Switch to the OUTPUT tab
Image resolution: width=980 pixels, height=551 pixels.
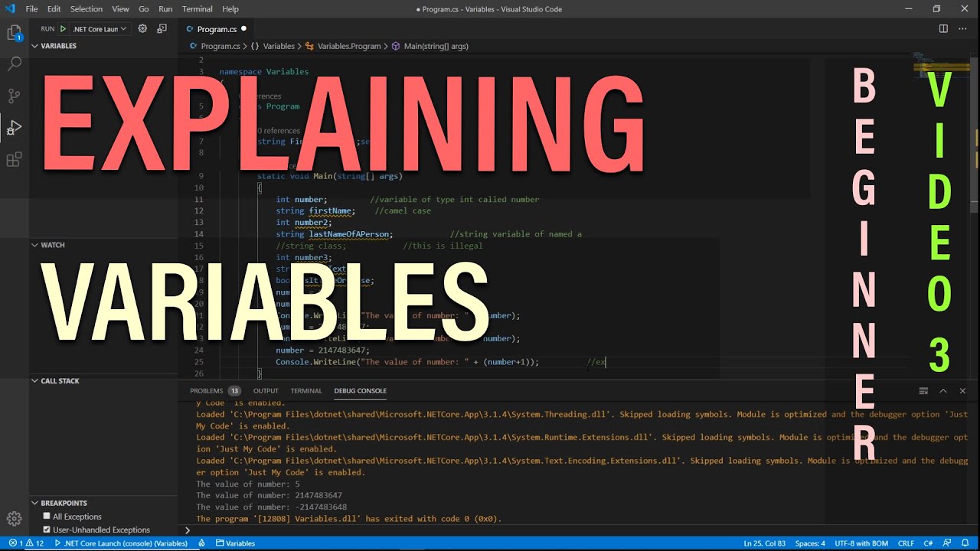[x=266, y=391]
